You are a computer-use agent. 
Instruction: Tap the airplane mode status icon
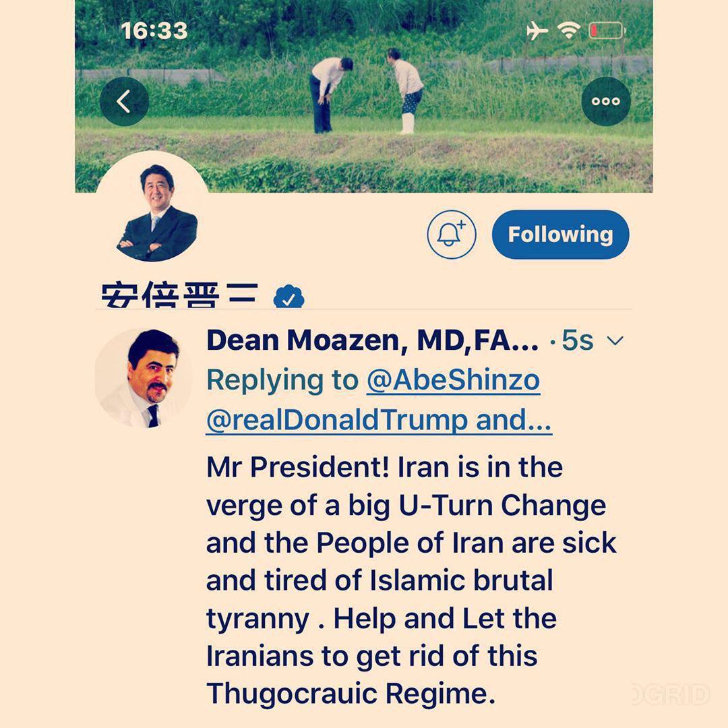pos(537,31)
